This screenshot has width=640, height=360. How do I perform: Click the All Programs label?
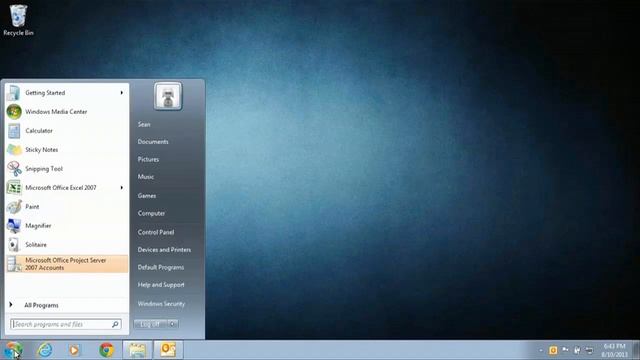click(41, 305)
